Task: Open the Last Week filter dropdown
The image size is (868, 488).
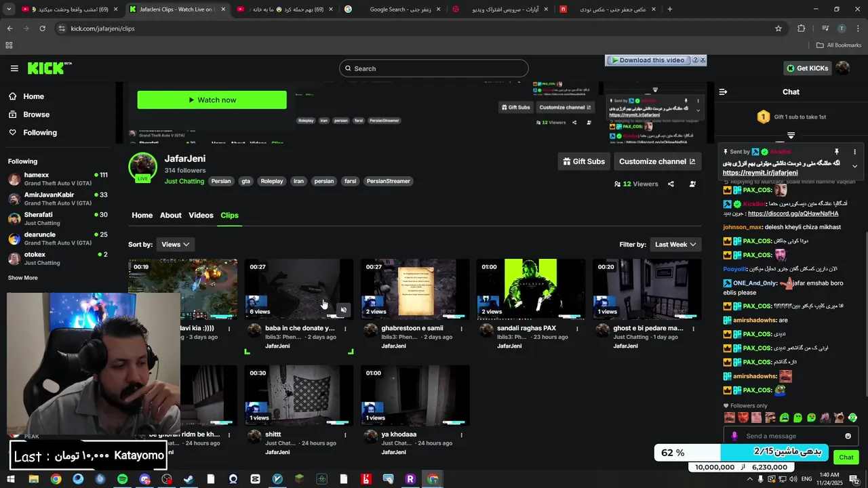Action: (675, 244)
